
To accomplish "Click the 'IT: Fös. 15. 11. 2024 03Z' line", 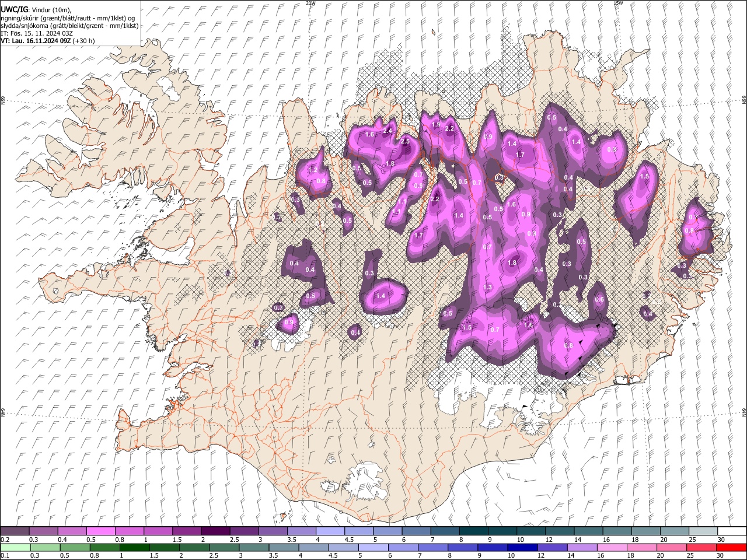I will [x=37, y=33].
